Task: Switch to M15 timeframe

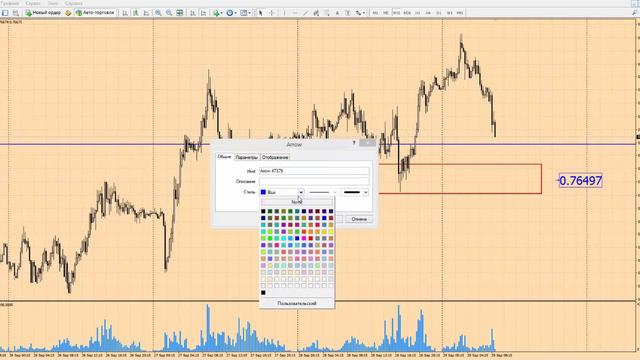Action: pos(396,13)
